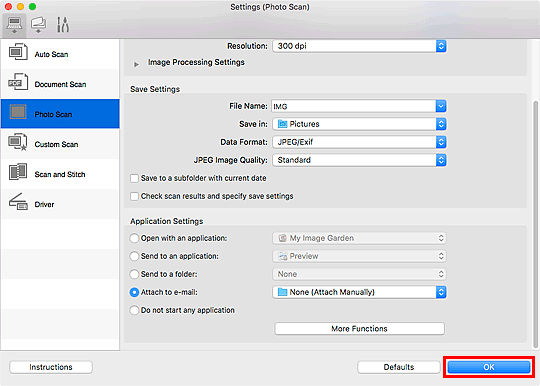
Task: Click the Photo Scan sidebar icon
Action: point(18,112)
